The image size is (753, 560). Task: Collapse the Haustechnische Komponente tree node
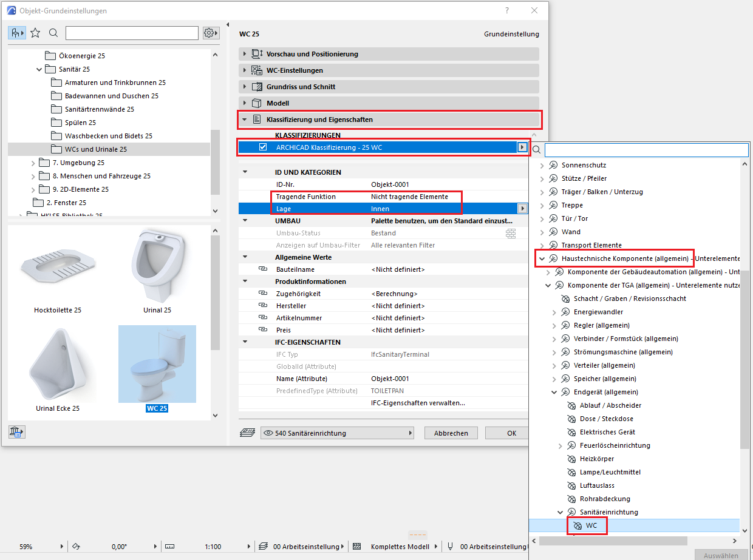pyautogui.click(x=541, y=258)
